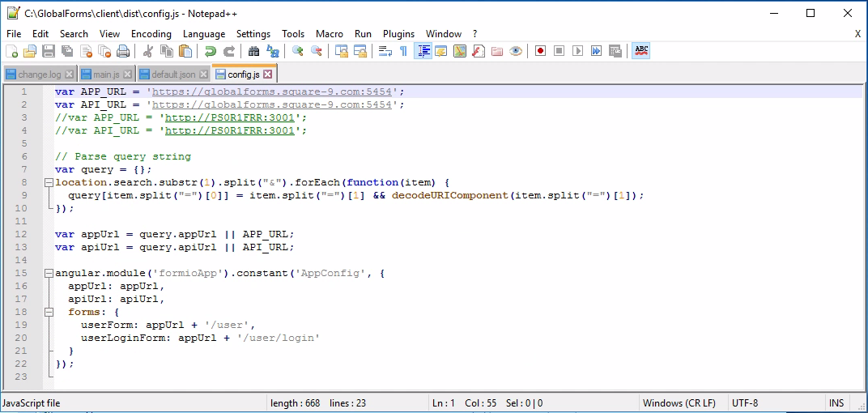Collapse the angular.module block on line 15
This screenshot has width=868, height=413.
(x=49, y=273)
